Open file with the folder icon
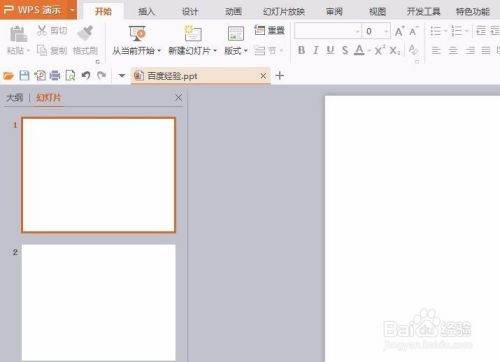Screen dimensions: 500x362 click(8, 76)
